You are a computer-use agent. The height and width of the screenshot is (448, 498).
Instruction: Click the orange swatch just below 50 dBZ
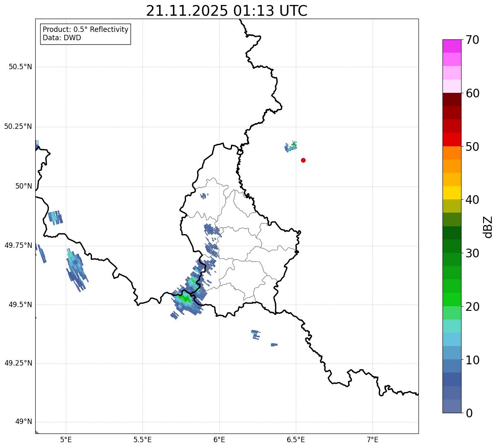point(452,153)
